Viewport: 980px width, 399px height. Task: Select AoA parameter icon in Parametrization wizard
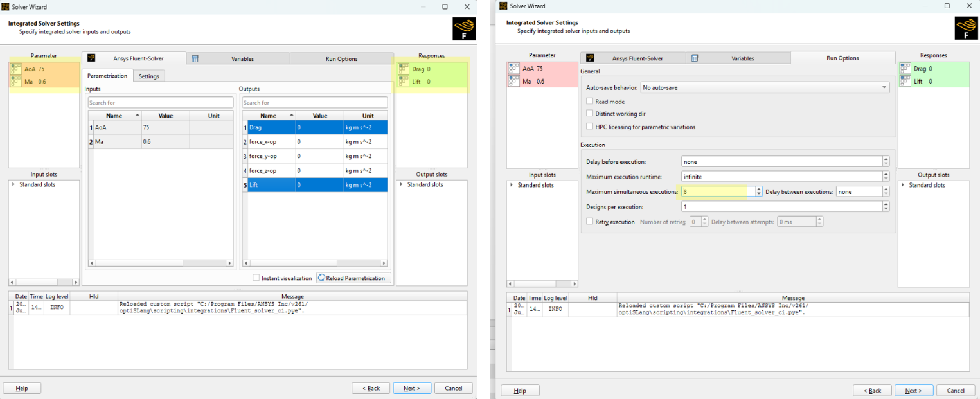(17, 69)
